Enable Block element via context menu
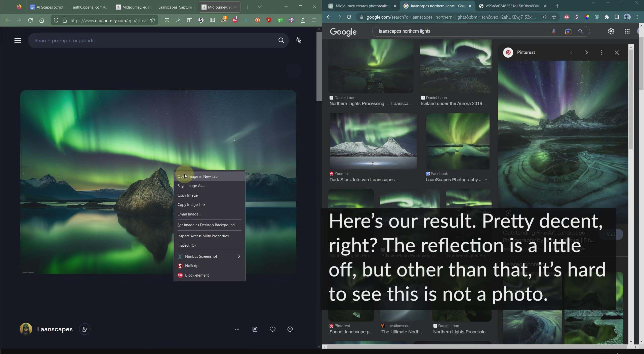This screenshot has width=644, height=354. point(197,275)
